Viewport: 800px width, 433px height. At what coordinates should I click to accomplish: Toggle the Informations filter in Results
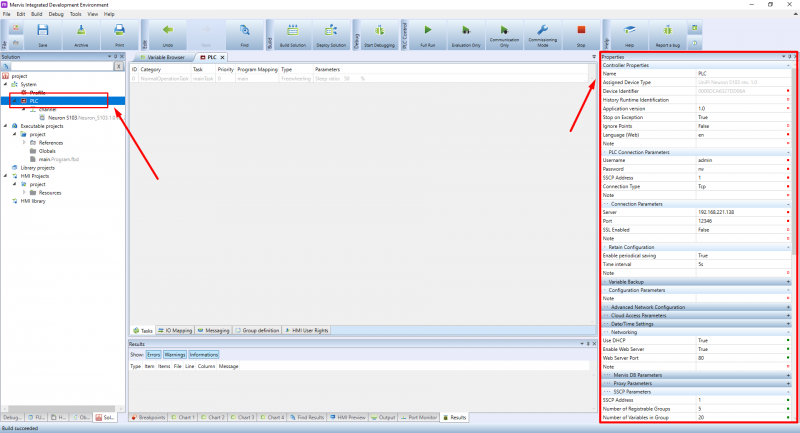point(204,354)
